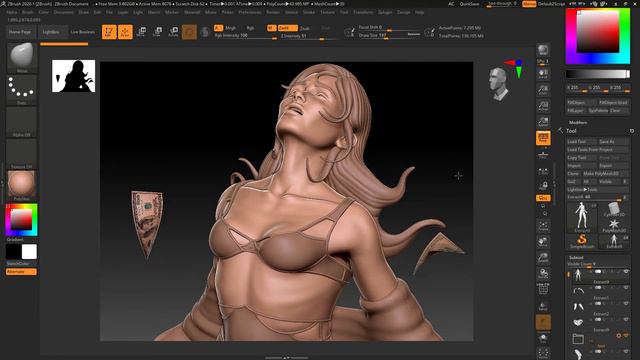The height and width of the screenshot is (360, 640).
Task: Click the QuickSave button
Action: click(470, 4)
